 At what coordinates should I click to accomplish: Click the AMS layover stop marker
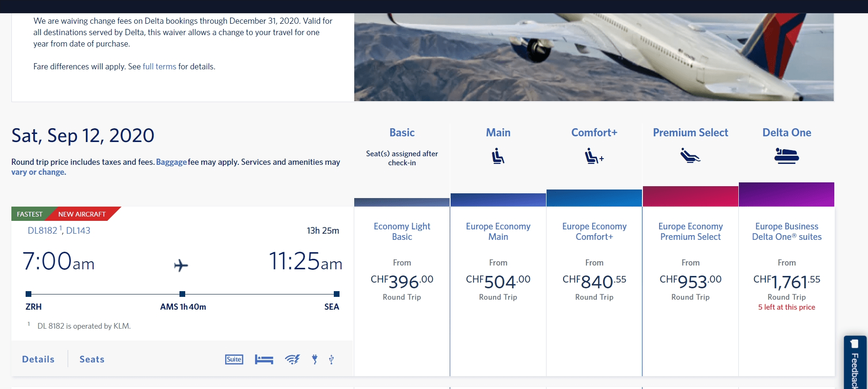click(182, 294)
